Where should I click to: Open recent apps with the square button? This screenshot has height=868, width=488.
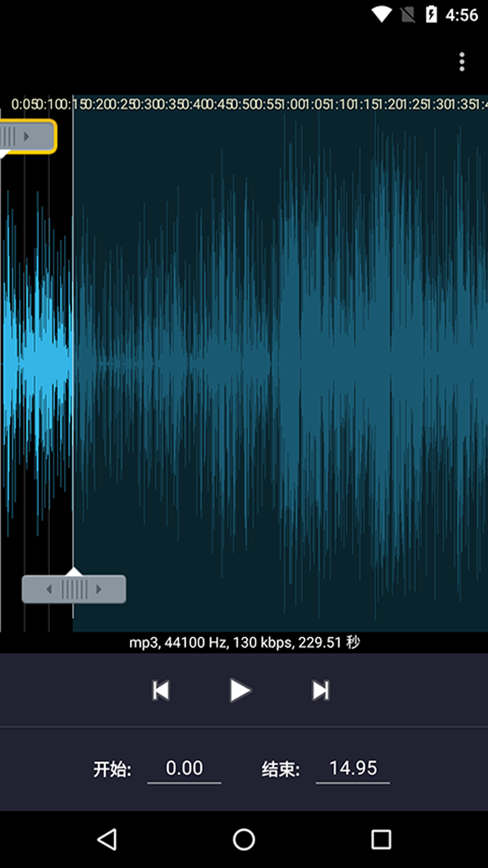[x=381, y=840]
